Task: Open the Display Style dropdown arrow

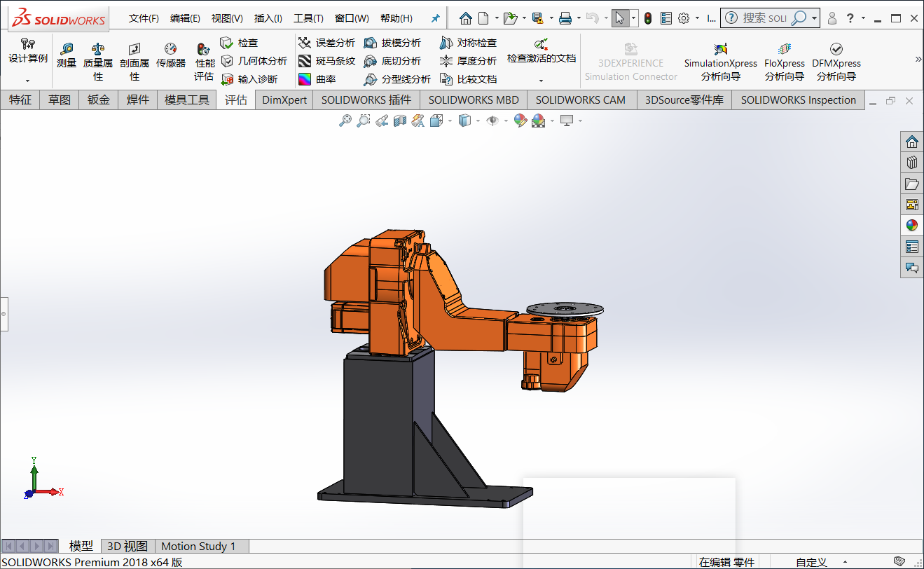Action: [x=478, y=121]
